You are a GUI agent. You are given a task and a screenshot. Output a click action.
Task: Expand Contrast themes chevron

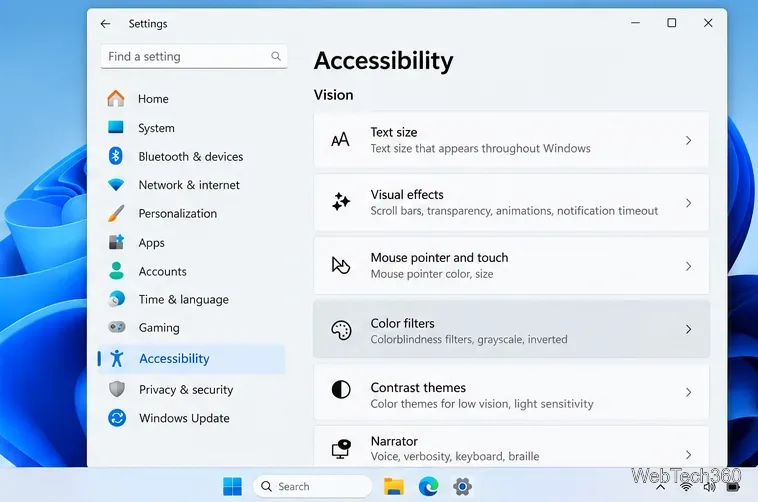pos(688,392)
